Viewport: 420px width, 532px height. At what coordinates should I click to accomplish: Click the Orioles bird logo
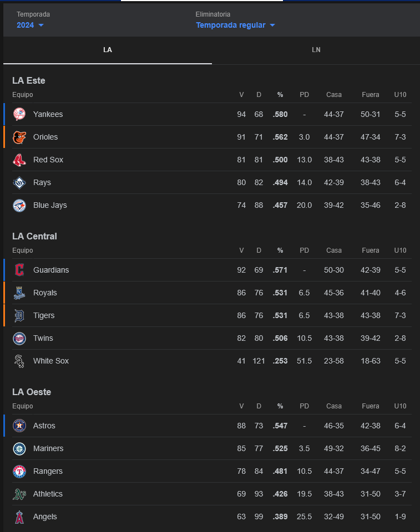point(19,137)
